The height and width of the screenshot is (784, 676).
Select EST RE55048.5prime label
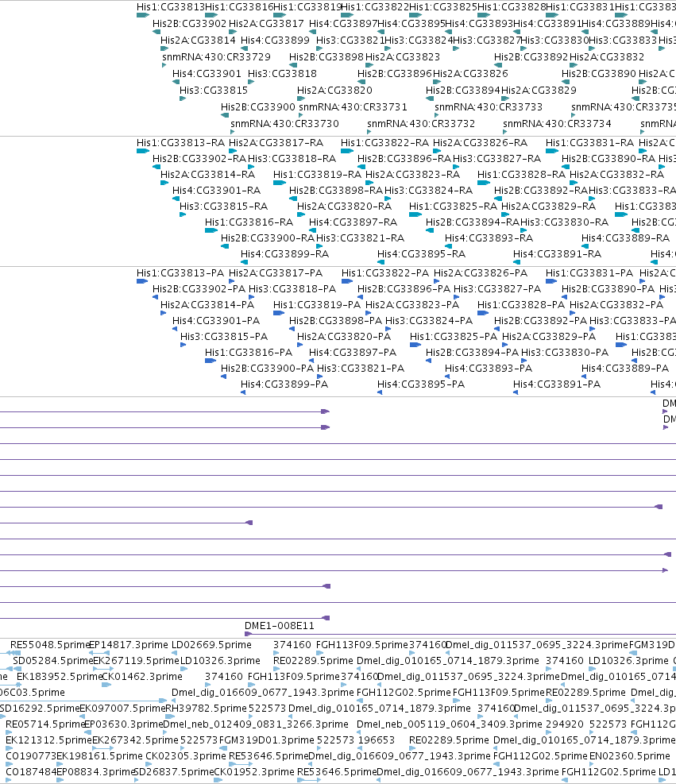tap(50, 645)
